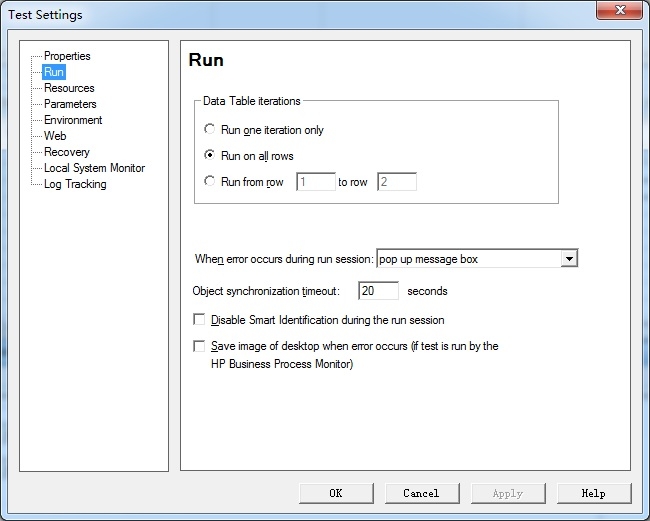This screenshot has height=521, width=650.
Task: Click the 'pop up message box' combo box
Action: coord(477,259)
